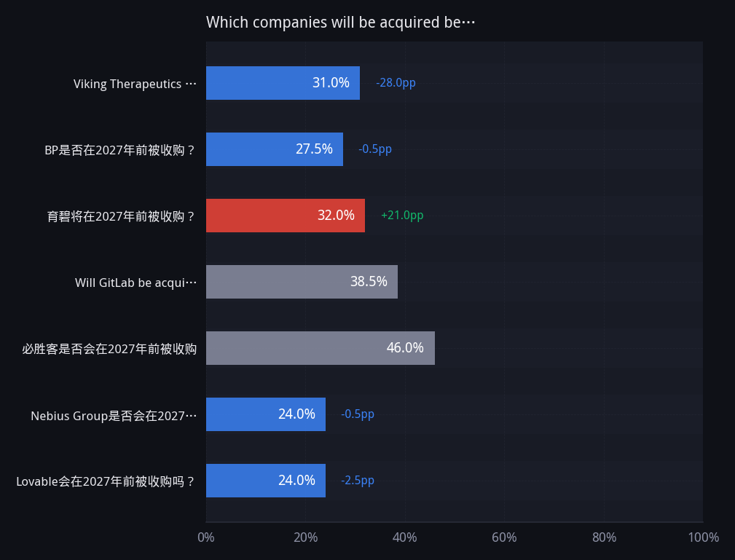Click the 40% x-axis tick label

(404, 537)
